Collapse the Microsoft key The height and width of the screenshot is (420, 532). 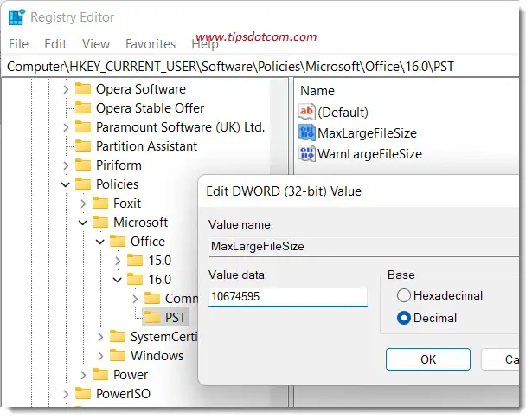click(83, 223)
